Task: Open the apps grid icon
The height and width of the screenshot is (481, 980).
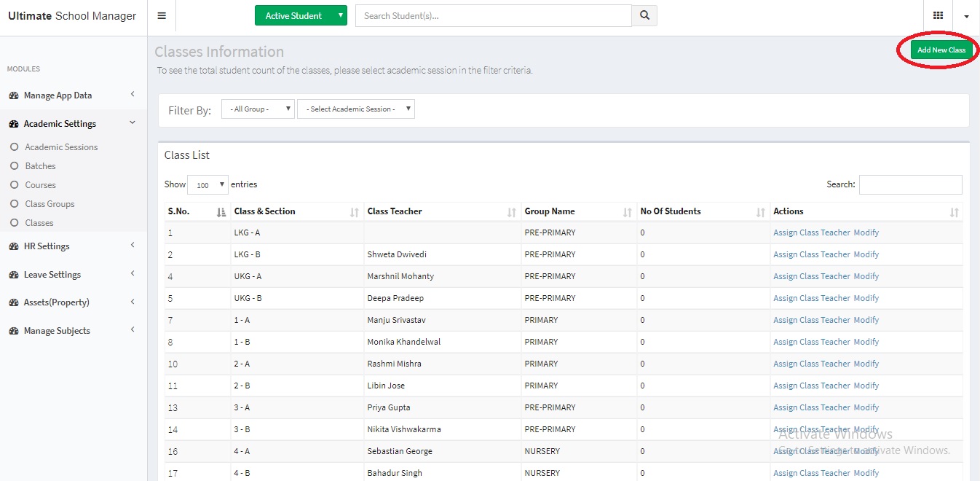Action: [938, 15]
